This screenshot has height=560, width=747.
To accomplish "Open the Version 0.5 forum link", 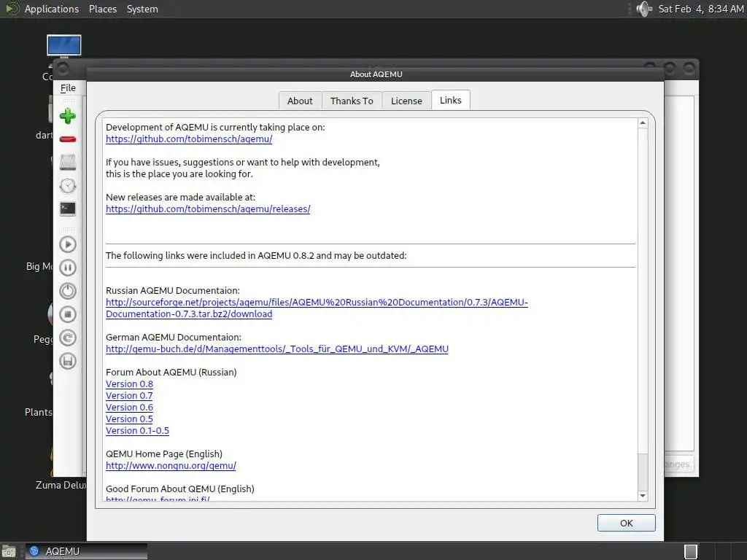I will click(x=129, y=419).
